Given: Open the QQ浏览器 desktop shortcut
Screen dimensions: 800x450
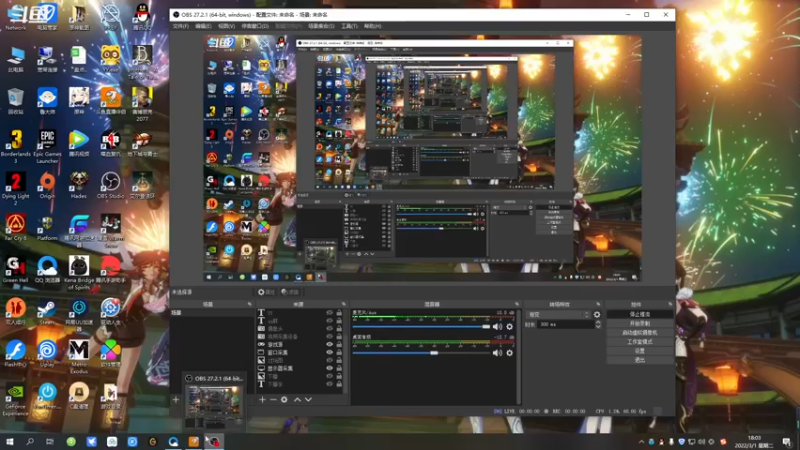Looking at the screenshot, I should point(47,270).
